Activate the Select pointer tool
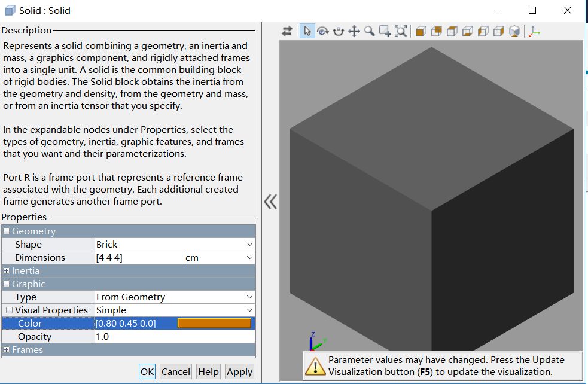 pyautogui.click(x=307, y=31)
